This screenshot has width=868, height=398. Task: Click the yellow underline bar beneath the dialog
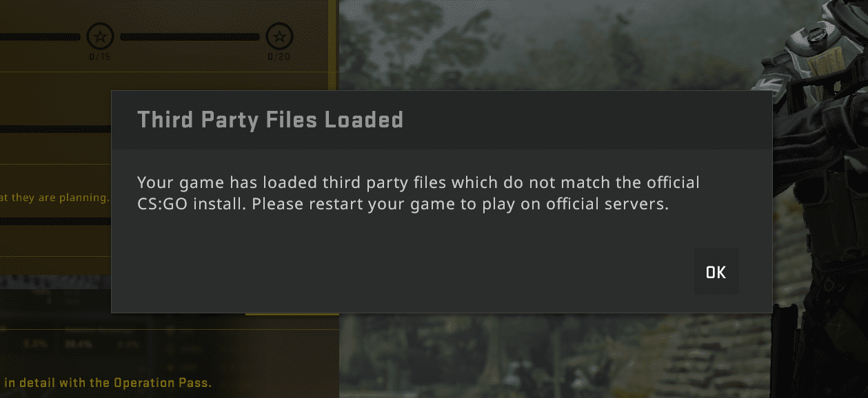(x=292, y=314)
